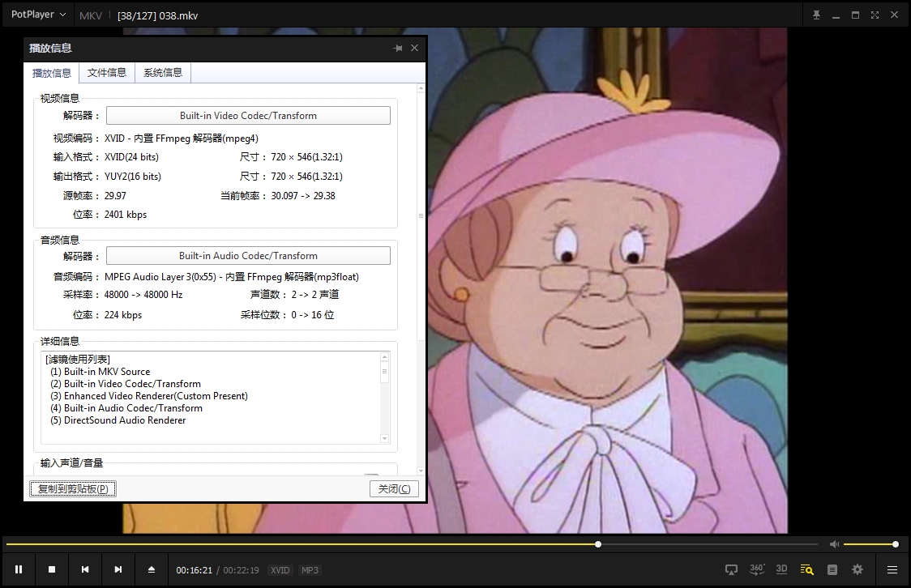This screenshot has height=588, width=911.
Task: Open the screen casting icon
Action: click(x=731, y=570)
